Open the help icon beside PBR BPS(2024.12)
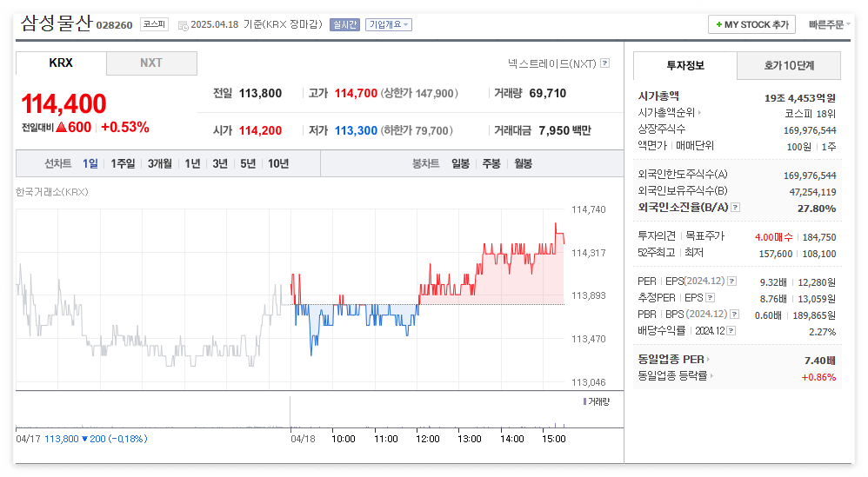The height and width of the screenshot is (477, 868). click(x=735, y=314)
